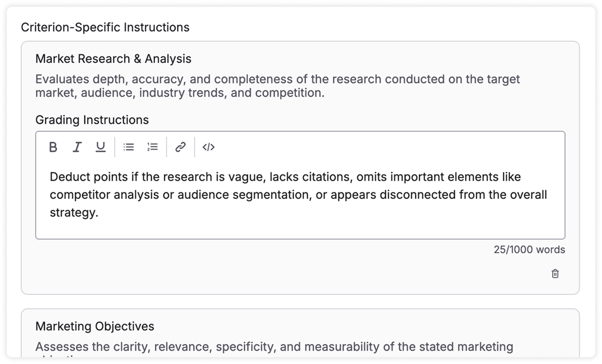This screenshot has width=602, height=364.
Task: Apply italic formatting
Action: (77, 147)
